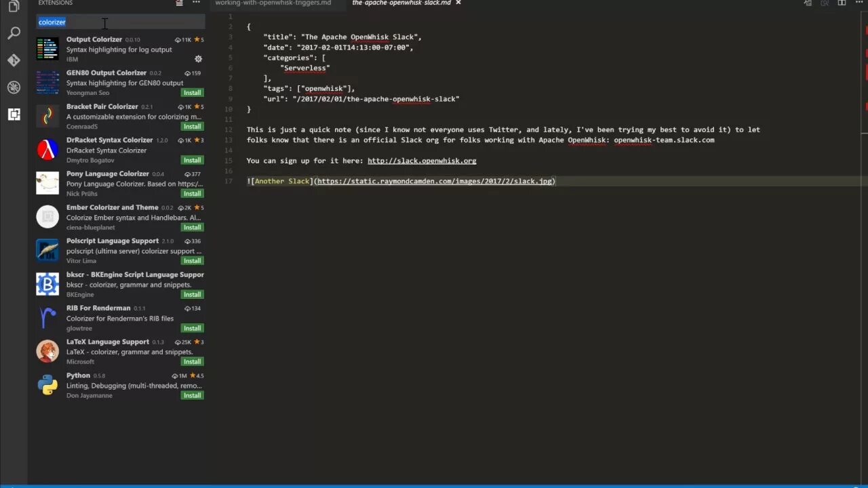Open the static.raymondcamden.com slack.jpg image URL
868x488 pixels.
(x=435, y=181)
